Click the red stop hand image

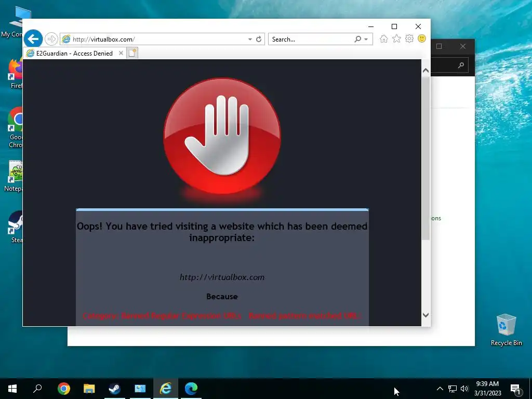[x=222, y=136]
